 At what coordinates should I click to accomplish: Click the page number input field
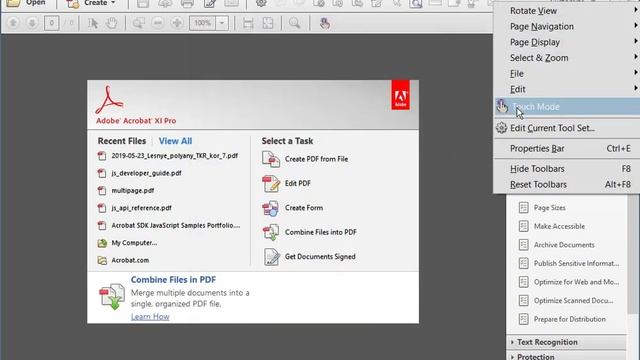[51, 23]
